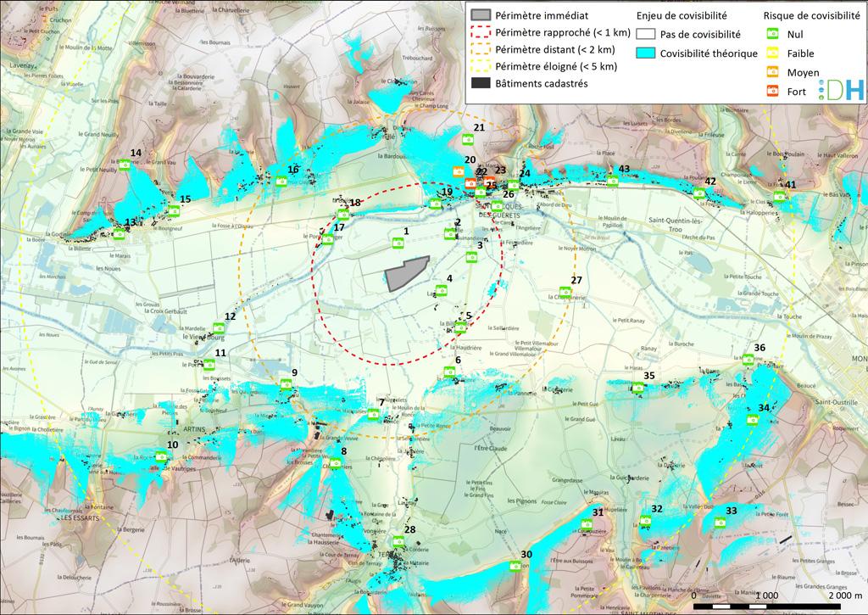The image size is (868, 615).
Task: Click camera marker number 1
Action: (x=398, y=243)
